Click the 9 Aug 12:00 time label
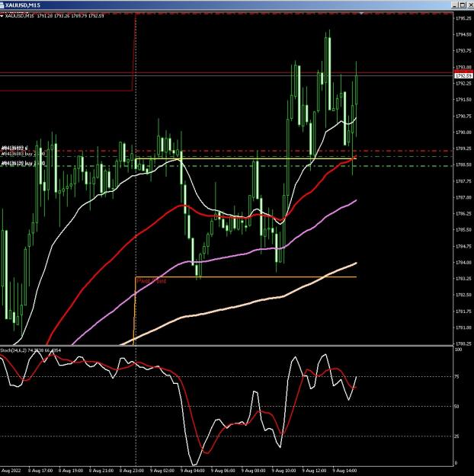 (x=314, y=471)
